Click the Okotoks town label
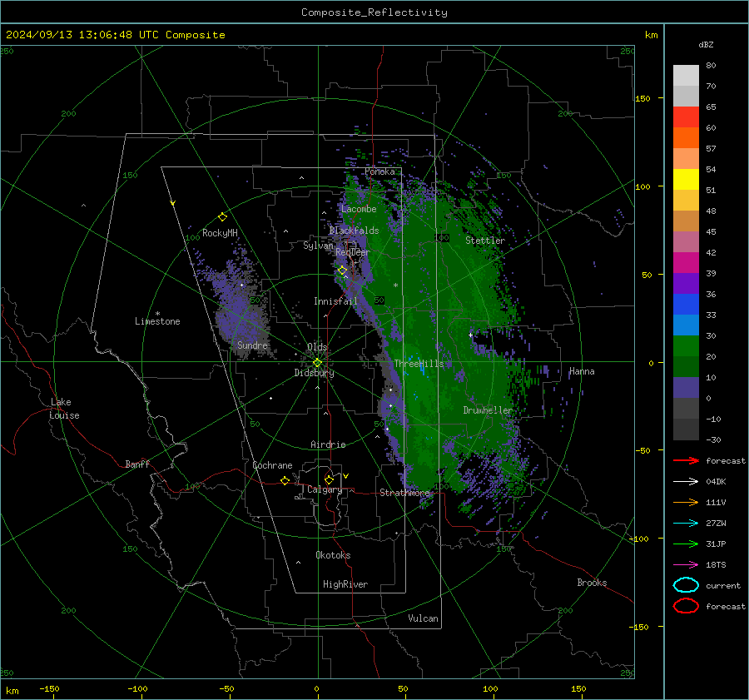The width and height of the screenshot is (749, 700). [333, 555]
